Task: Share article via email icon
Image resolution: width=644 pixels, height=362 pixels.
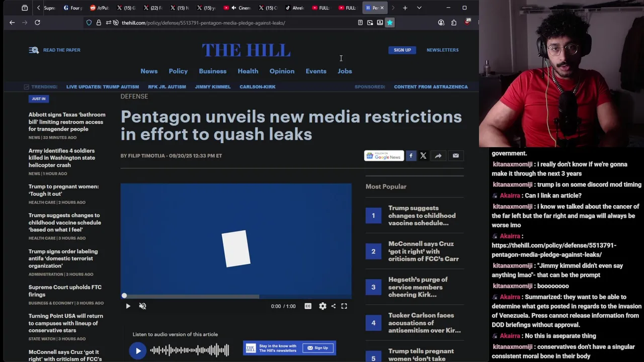Action: click(x=456, y=156)
